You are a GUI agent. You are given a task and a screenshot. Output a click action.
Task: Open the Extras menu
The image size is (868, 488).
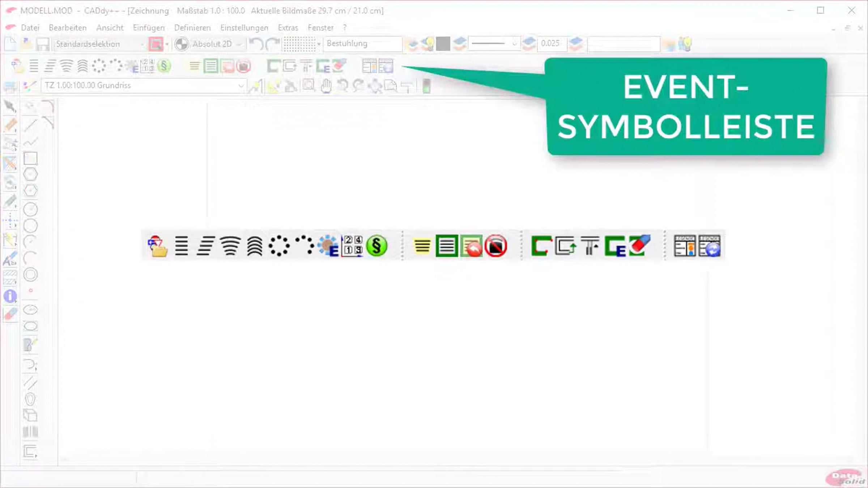[x=288, y=28]
